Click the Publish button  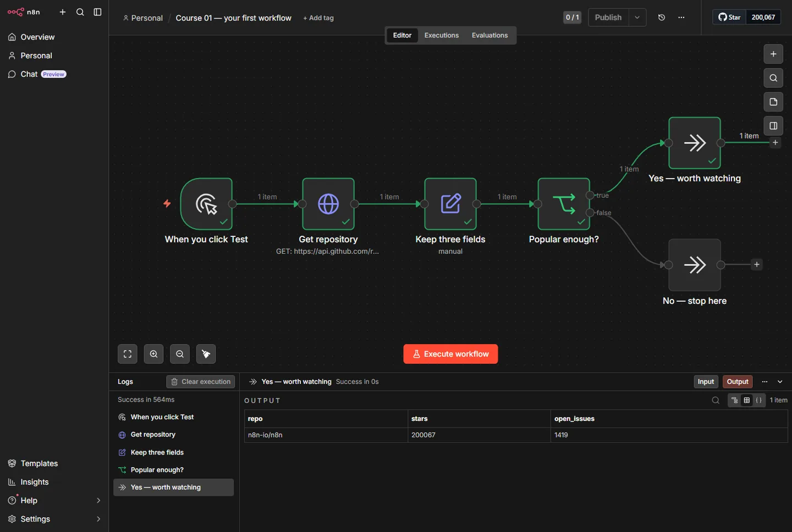pyautogui.click(x=608, y=18)
